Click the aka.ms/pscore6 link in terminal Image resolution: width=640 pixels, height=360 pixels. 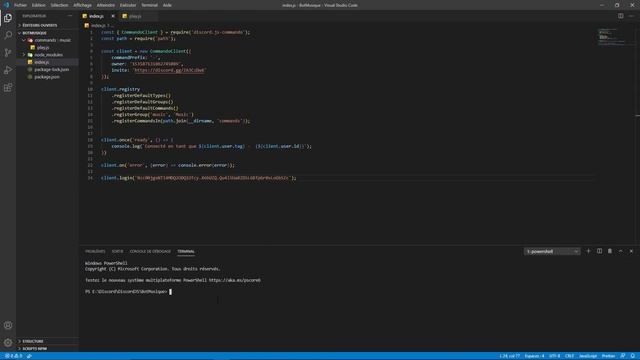pos(235,280)
